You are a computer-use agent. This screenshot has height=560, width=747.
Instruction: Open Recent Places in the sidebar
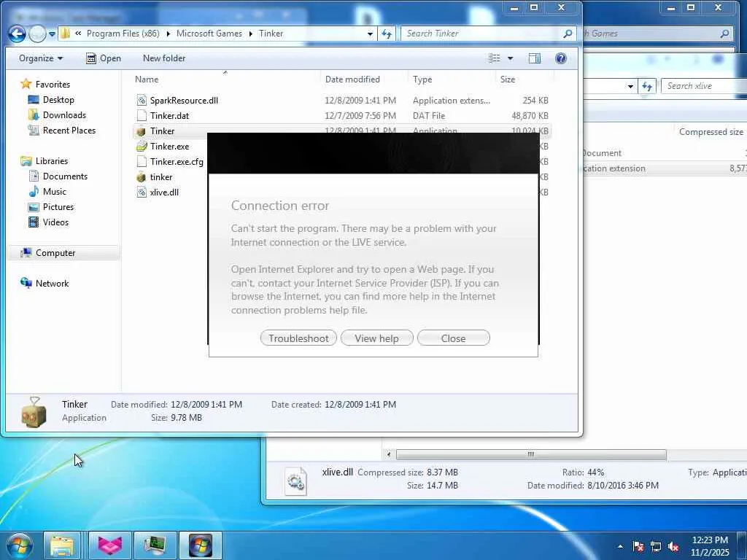[x=69, y=130]
